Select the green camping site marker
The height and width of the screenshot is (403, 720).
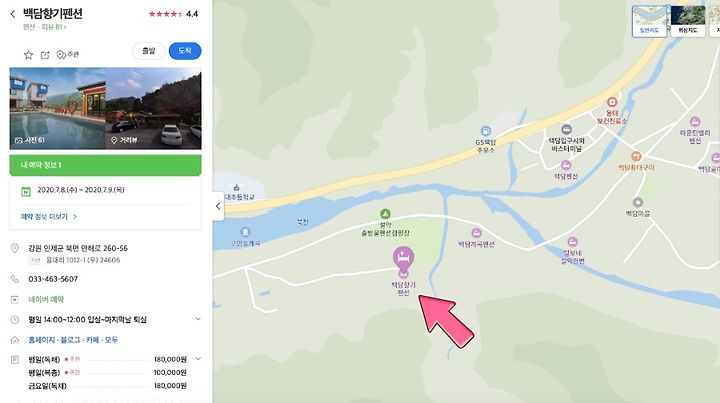tap(385, 214)
